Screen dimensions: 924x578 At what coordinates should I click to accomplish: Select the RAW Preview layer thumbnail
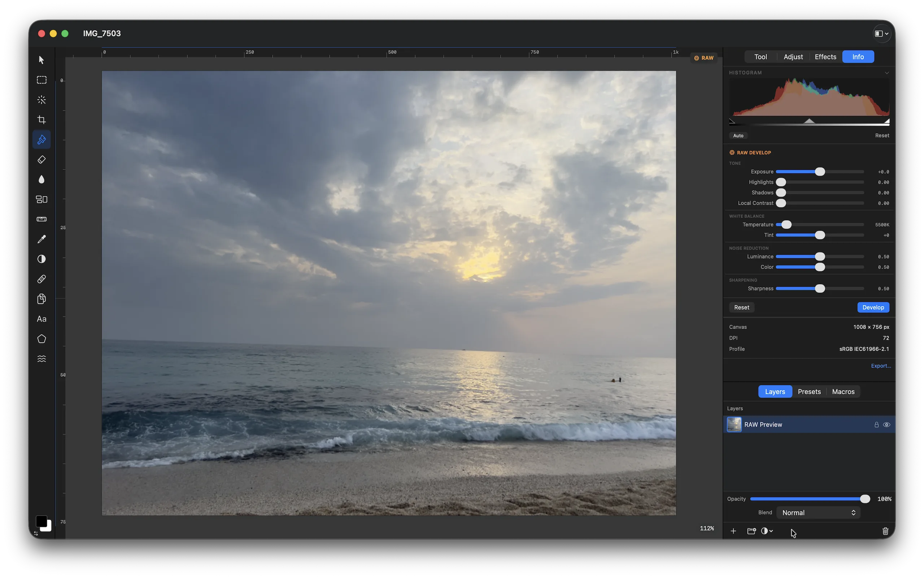(733, 425)
